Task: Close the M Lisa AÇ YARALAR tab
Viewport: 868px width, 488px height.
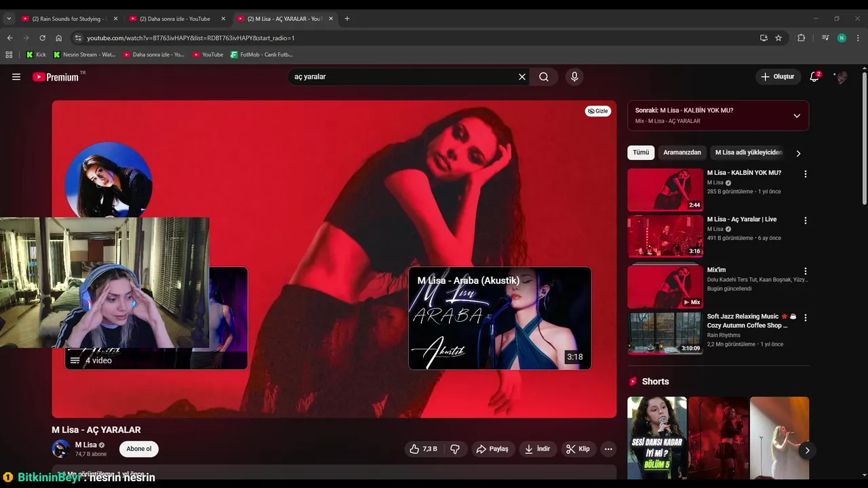Action: pyautogui.click(x=331, y=19)
